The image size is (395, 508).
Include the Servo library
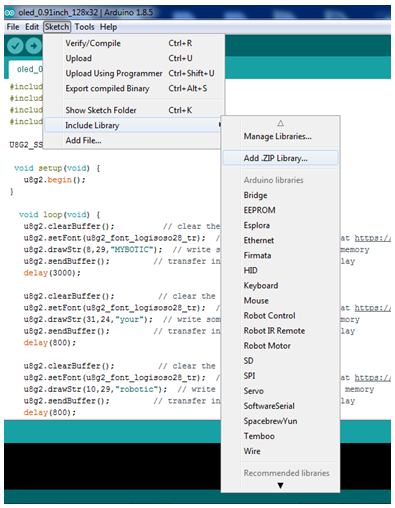click(x=280, y=391)
